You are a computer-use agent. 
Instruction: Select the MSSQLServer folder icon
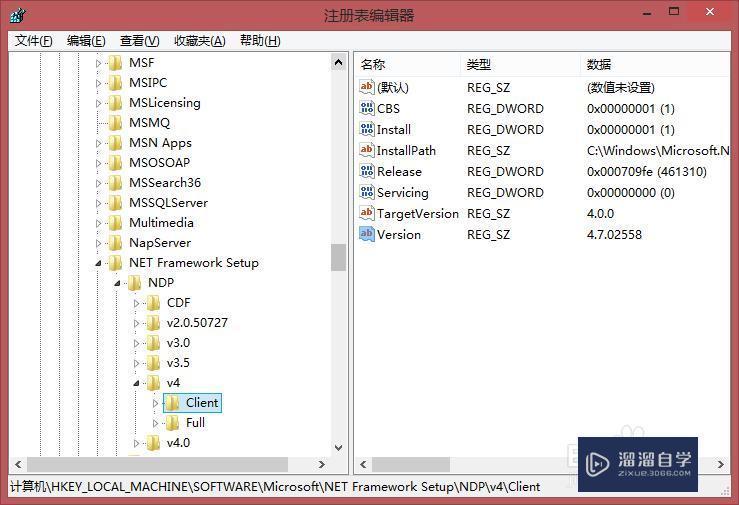tap(115, 203)
